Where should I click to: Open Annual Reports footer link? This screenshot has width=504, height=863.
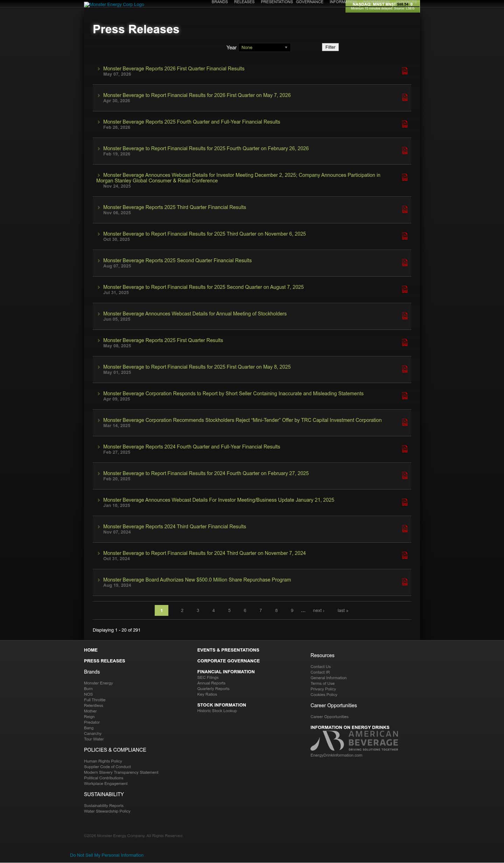211,683
